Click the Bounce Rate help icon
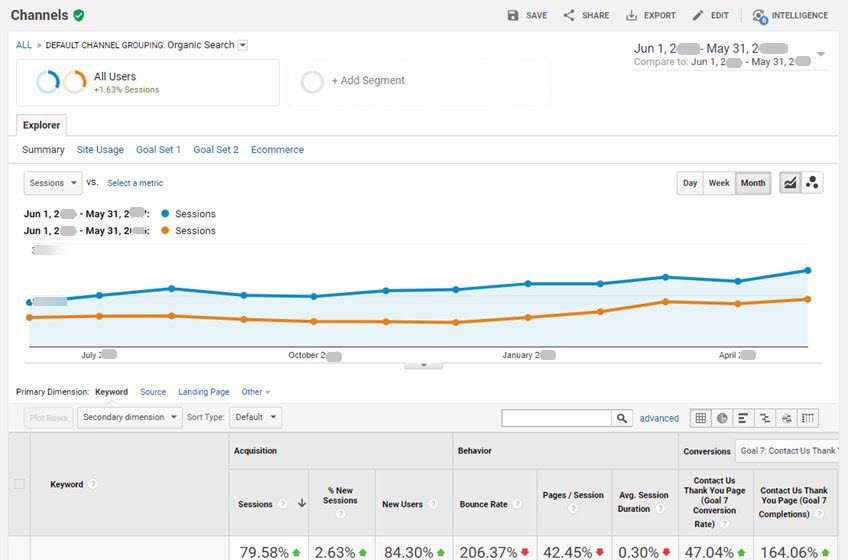 click(517, 504)
